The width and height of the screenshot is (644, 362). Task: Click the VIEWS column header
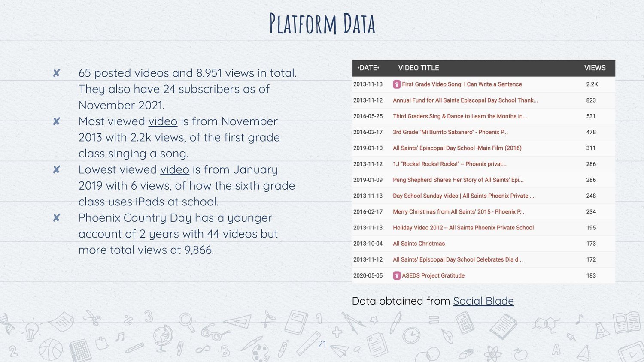pyautogui.click(x=595, y=68)
